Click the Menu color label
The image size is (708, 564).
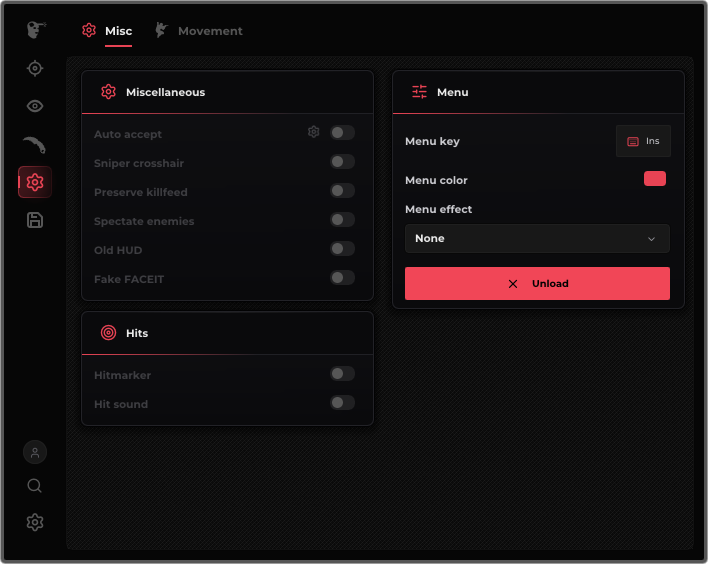click(x=436, y=180)
